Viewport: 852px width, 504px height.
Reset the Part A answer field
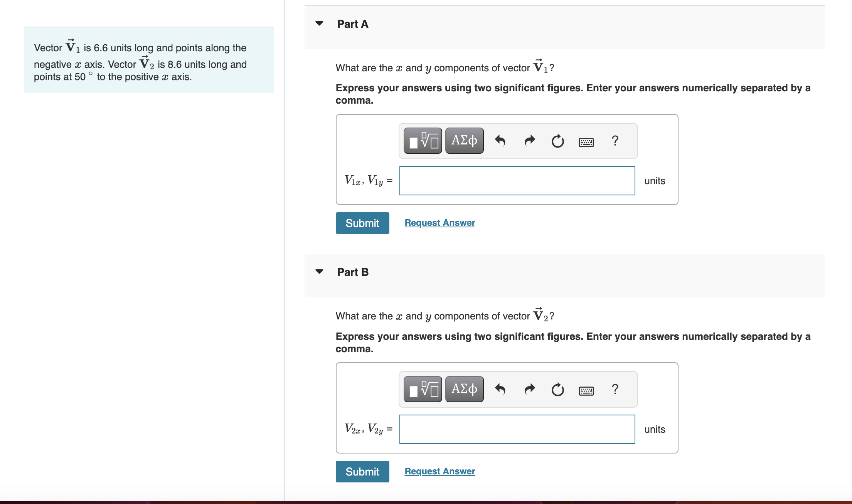[557, 141]
